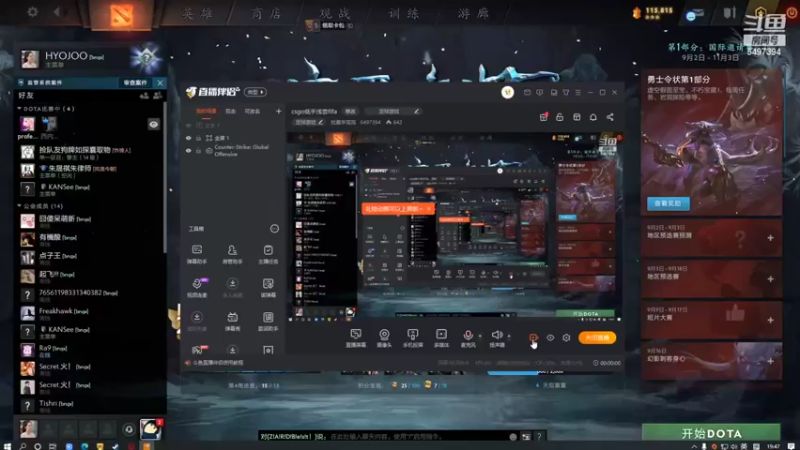
Task: Open speaker options arrow next to speaker icon
Action: click(509, 336)
